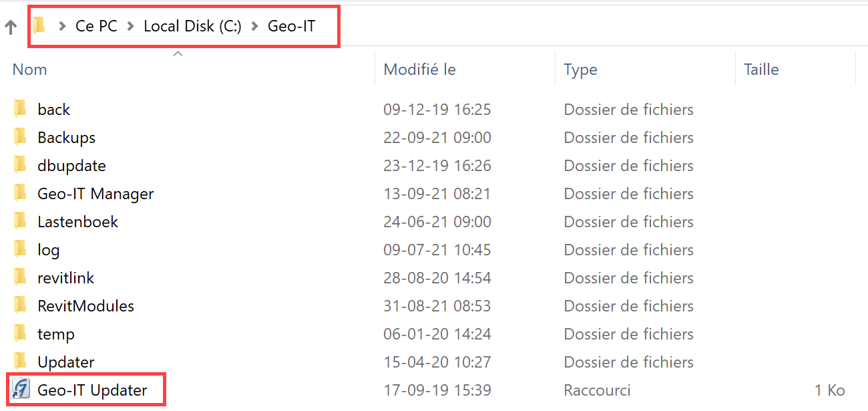
Task: Click date 24-06-21 09:00
Action: tap(437, 222)
